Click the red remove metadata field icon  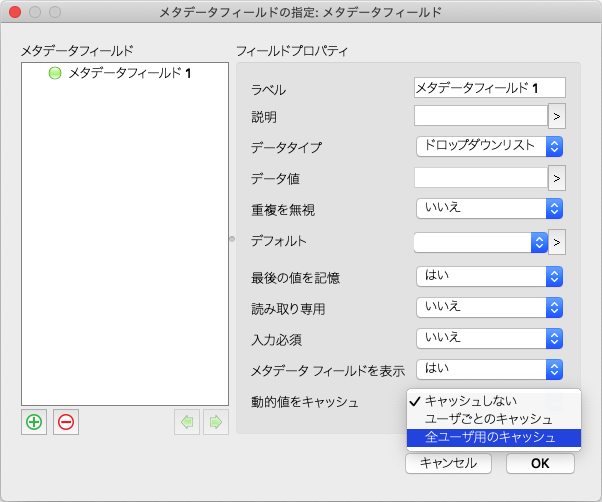(x=66, y=422)
